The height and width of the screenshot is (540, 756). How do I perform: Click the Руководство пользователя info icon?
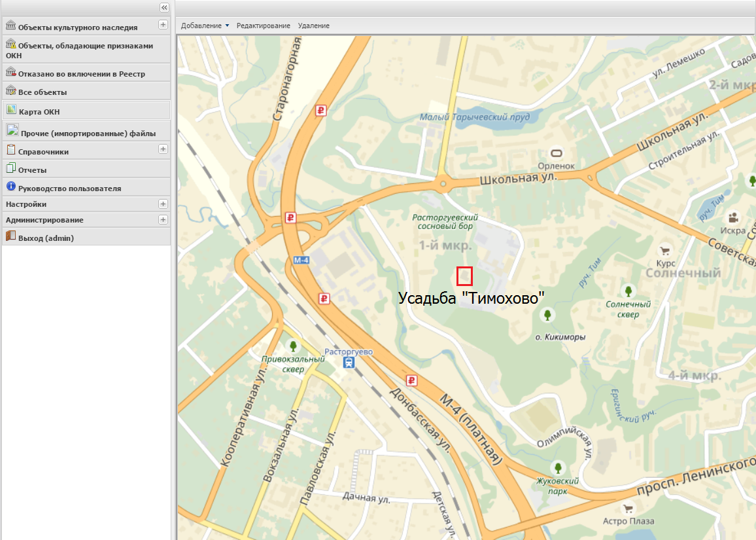tap(10, 187)
